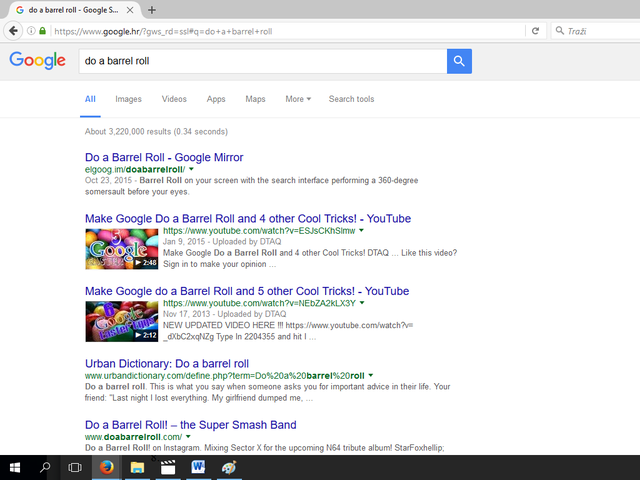Click the Firefox address bar URL
Image resolution: width=640 pixels, height=480 pixels.
click(163, 31)
